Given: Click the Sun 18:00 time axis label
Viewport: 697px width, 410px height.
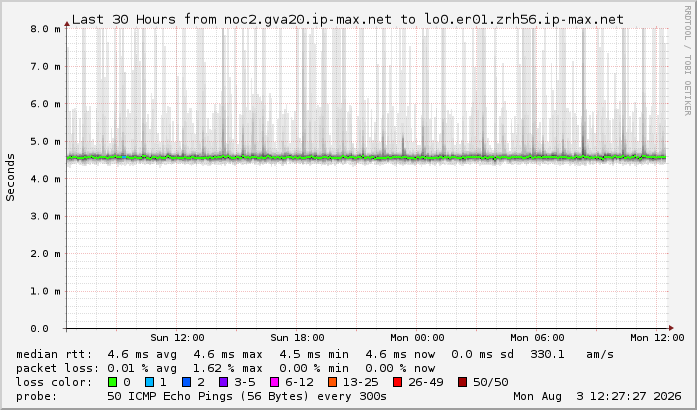Looking at the screenshot, I should 297,338.
